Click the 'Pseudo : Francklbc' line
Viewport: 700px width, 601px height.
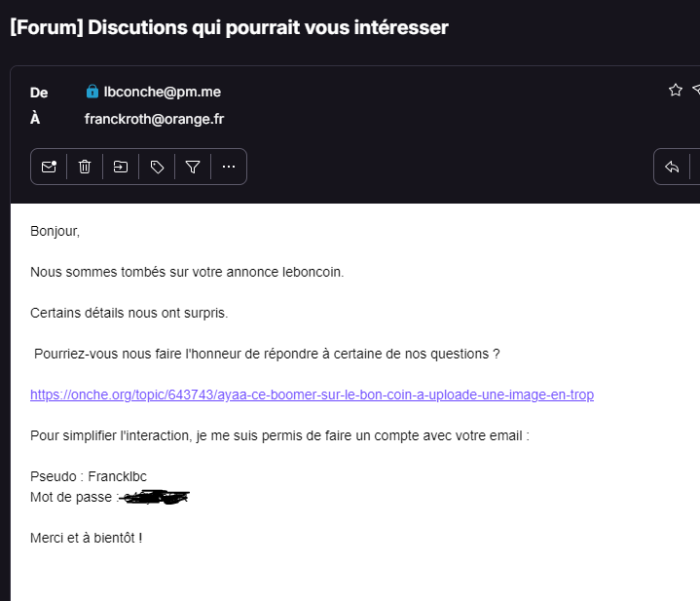[x=89, y=476]
